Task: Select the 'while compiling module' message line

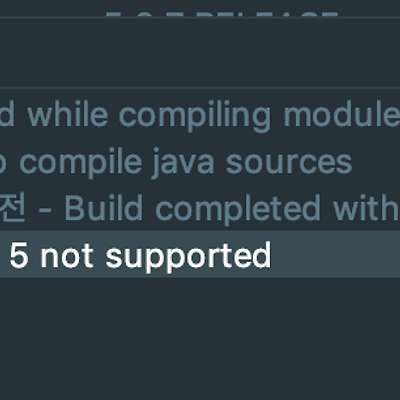Action: (200, 115)
